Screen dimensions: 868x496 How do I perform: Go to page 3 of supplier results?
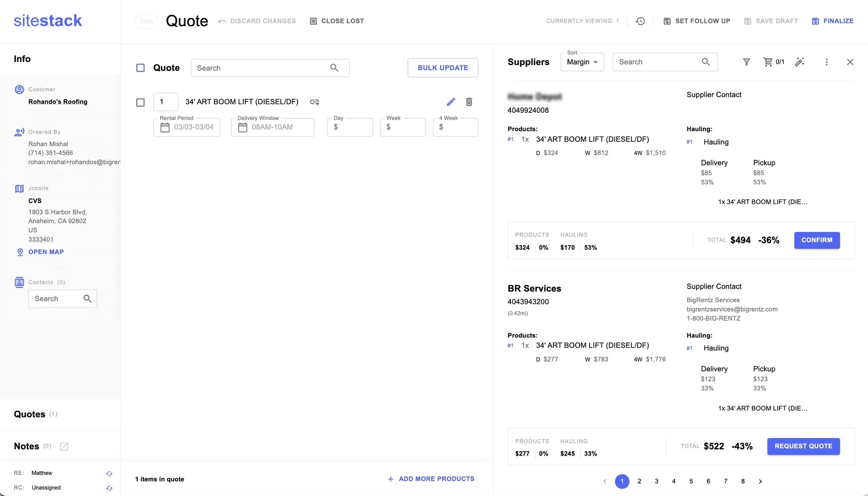point(657,481)
